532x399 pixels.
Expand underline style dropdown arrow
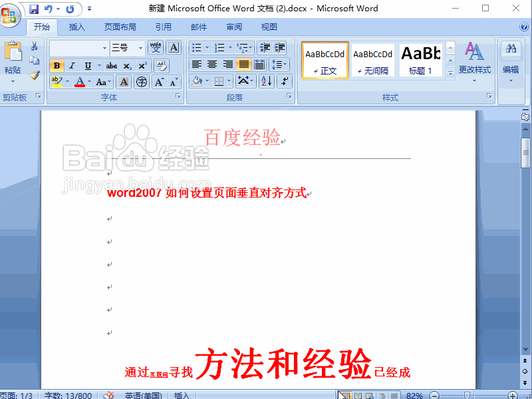99,65
